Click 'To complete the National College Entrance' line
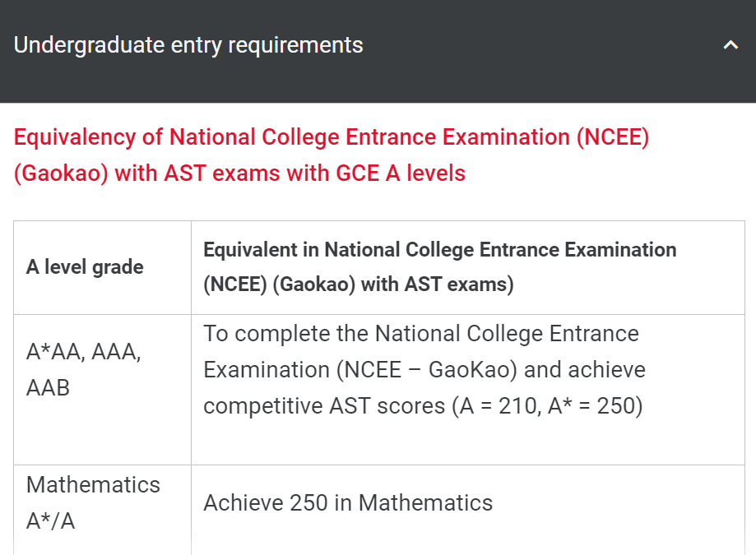This screenshot has width=756, height=555. (421, 334)
